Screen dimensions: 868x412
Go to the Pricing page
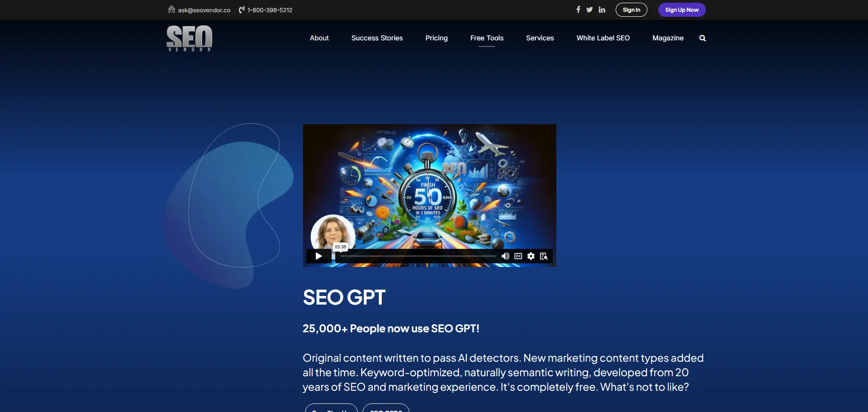(436, 38)
